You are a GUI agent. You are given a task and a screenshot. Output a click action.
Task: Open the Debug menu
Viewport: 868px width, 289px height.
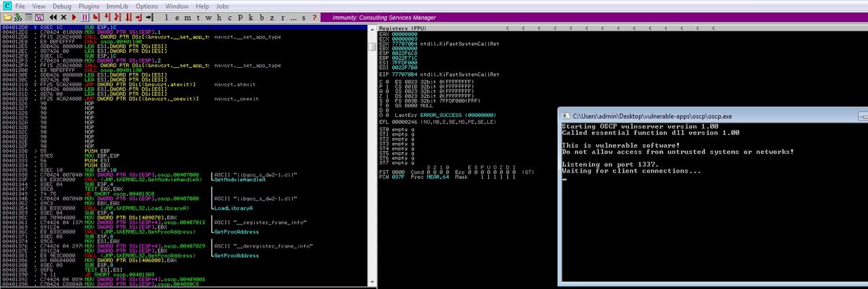[x=62, y=6]
